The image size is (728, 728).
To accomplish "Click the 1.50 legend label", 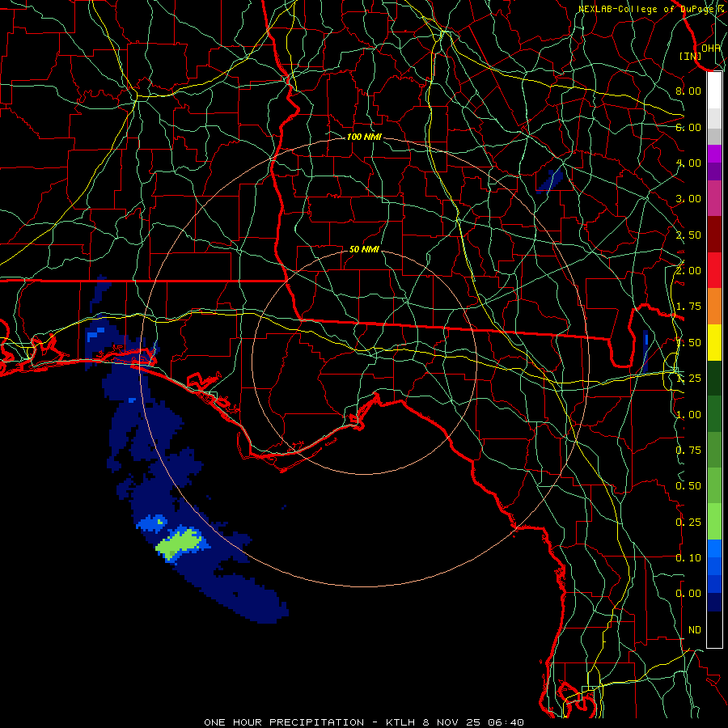I will [688, 343].
